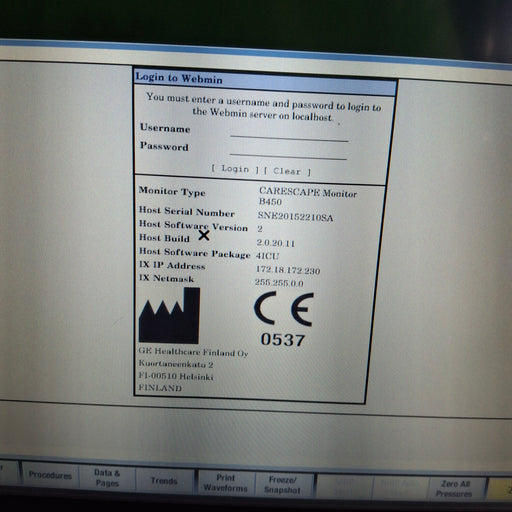Open the Trends button
This screenshot has width=512, height=512.
(164, 480)
